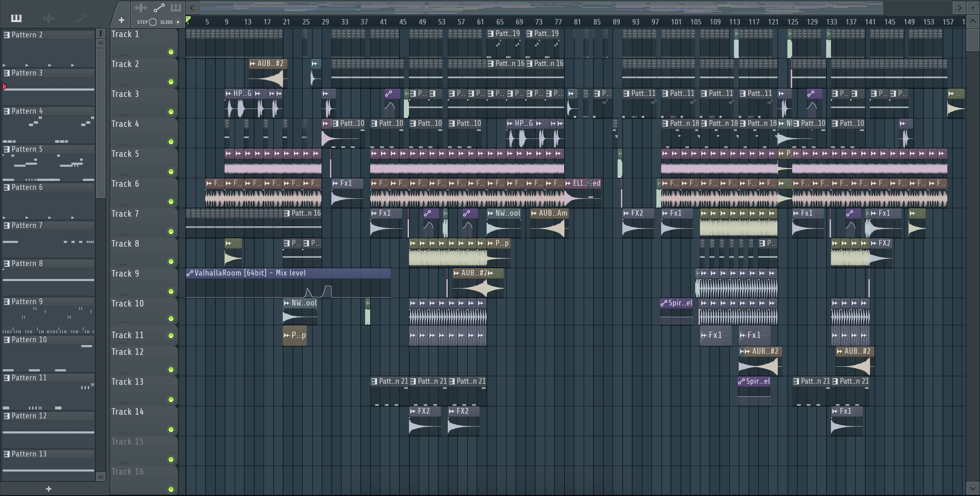
Task: Add a new pattern with the bottom plus
Action: click(x=48, y=489)
